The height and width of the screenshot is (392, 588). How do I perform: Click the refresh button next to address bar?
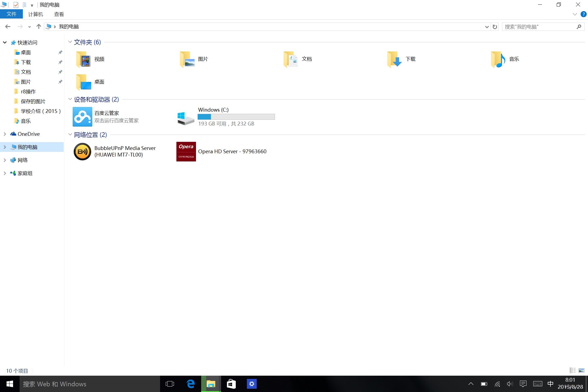(495, 27)
